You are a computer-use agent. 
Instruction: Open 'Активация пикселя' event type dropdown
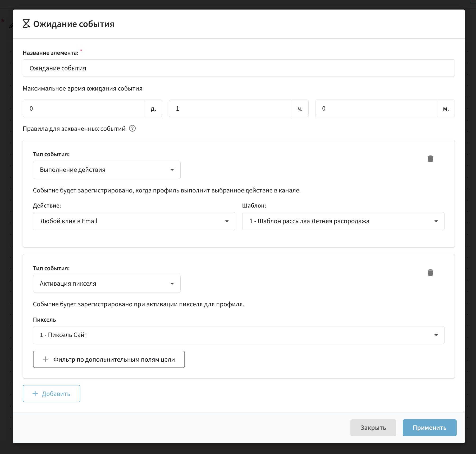click(107, 284)
